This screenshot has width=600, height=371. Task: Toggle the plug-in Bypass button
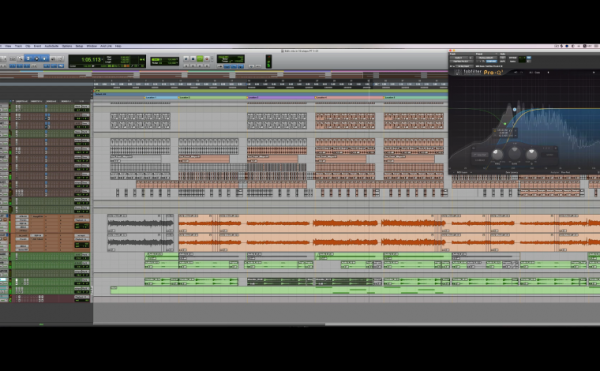click(x=502, y=57)
